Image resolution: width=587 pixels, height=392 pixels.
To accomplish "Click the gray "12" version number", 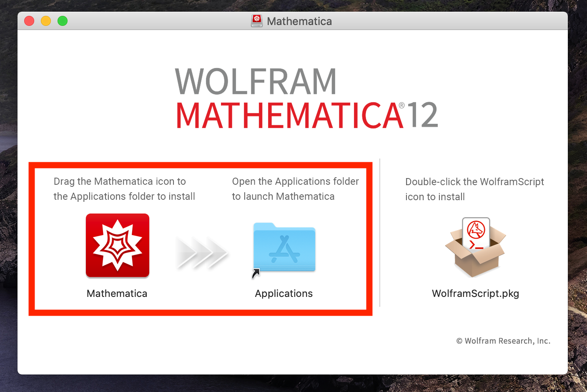I will pos(422,116).
